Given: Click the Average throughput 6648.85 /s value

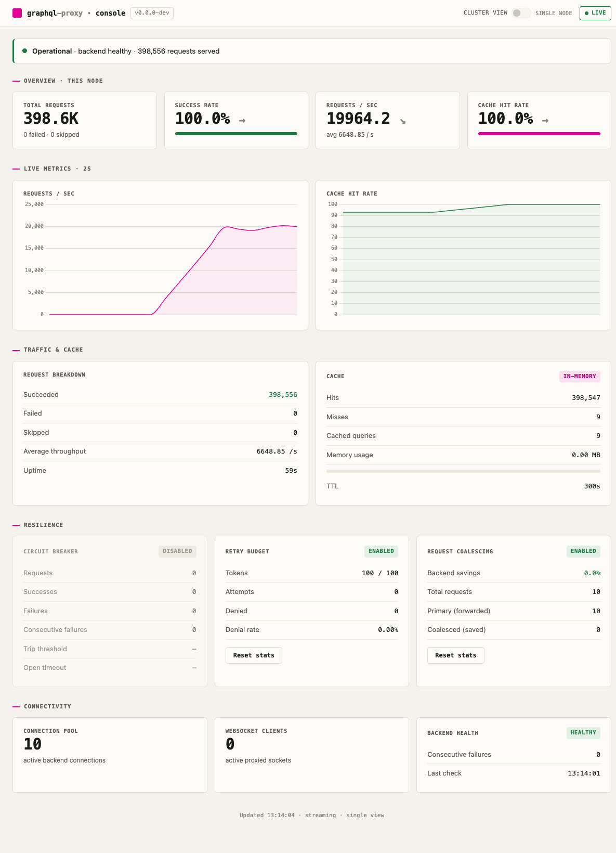Looking at the screenshot, I should [277, 451].
